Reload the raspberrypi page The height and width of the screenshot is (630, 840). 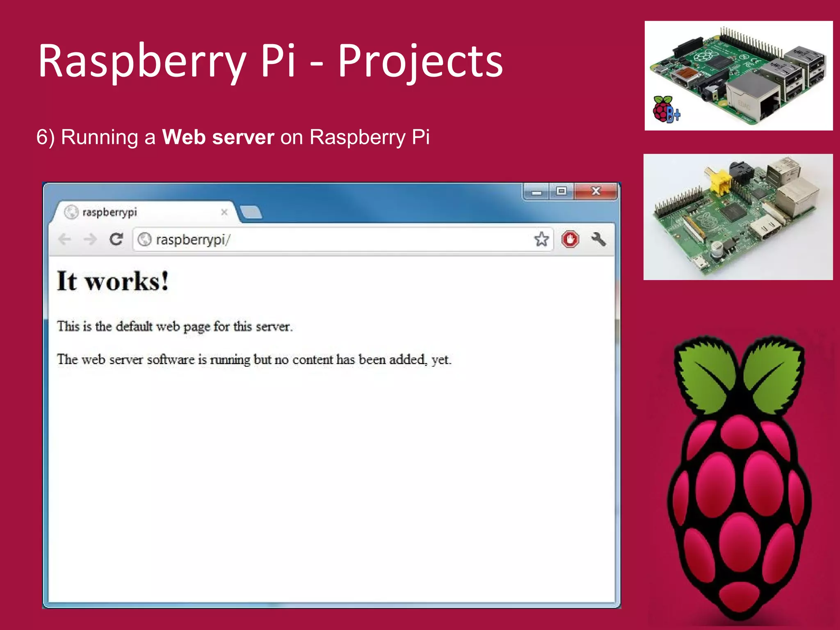point(116,239)
